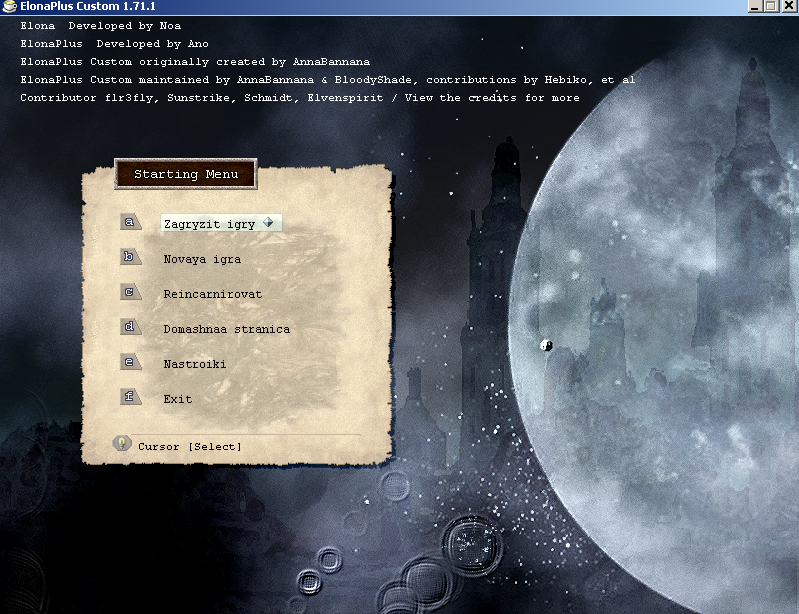This screenshot has width=799, height=614.
Task: Maximize the ElonaPlus Custom window
Action: 770,7
